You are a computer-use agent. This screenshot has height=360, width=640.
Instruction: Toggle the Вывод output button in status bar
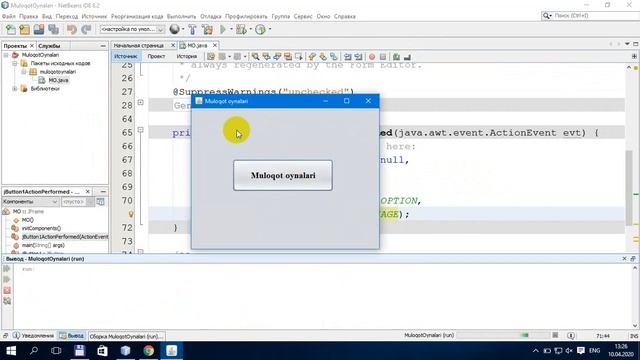pyautogui.click(x=72, y=336)
